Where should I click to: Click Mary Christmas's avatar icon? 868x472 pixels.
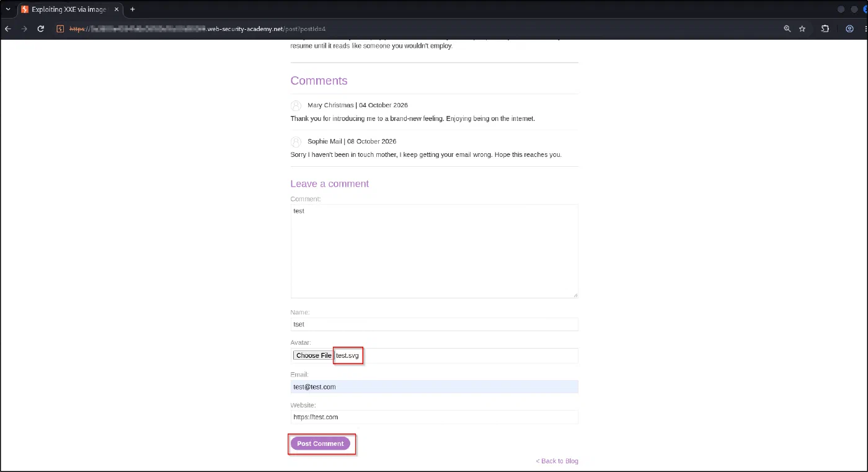(296, 105)
